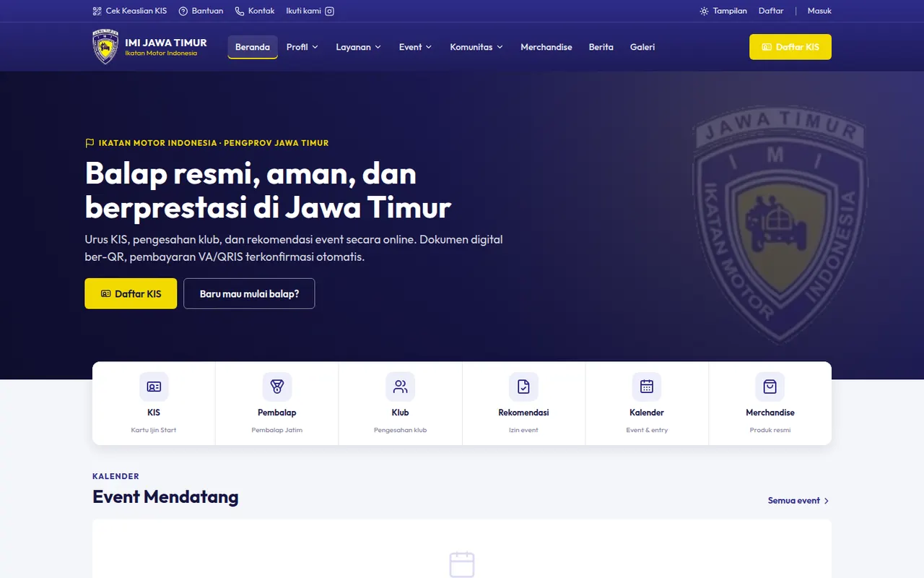Click the Rekomendasi document check icon

coord(523,387)
